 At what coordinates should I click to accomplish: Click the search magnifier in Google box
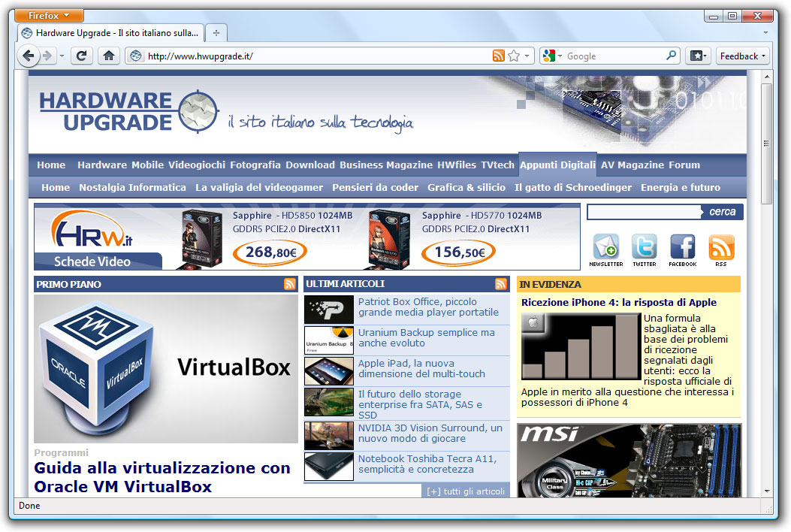(x=671, y=56)
